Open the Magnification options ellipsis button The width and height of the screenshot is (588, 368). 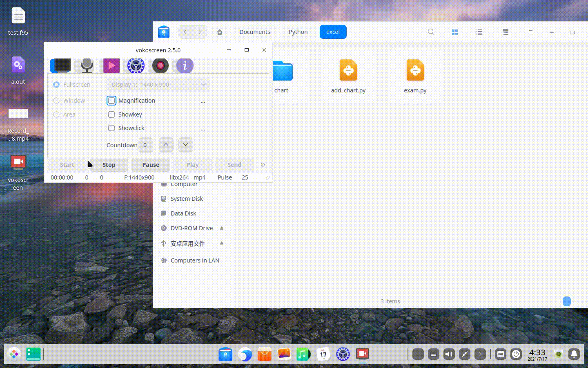click(x=203, y=101)
